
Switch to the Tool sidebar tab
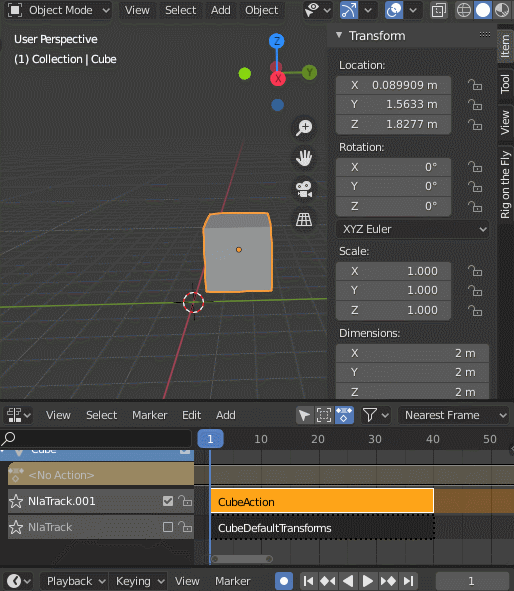point(505,84)
